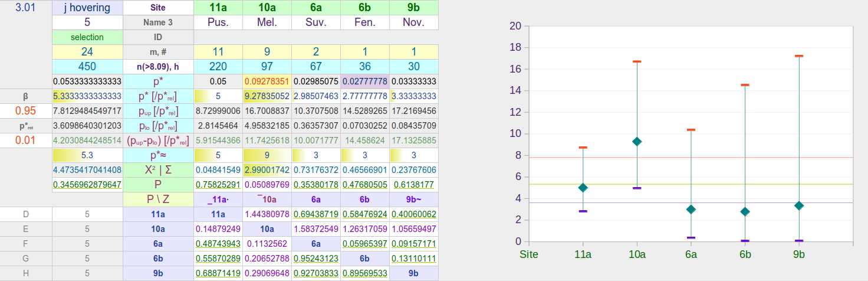Select row label D in left column
The width and height of the screenshot is (868, 281).
(26, 214)
